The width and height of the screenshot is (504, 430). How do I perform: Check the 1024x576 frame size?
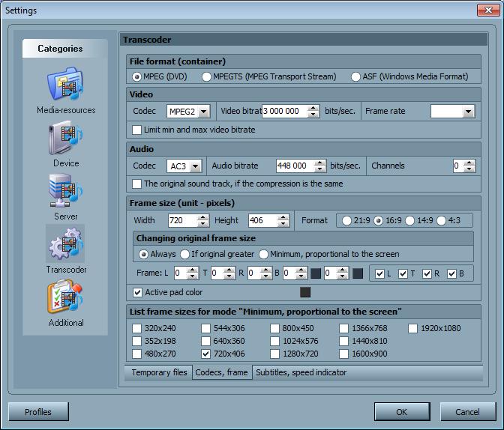[274, 341]
